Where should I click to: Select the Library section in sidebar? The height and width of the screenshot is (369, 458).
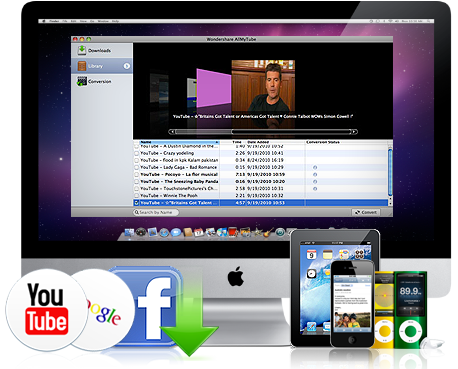[102, 66]
